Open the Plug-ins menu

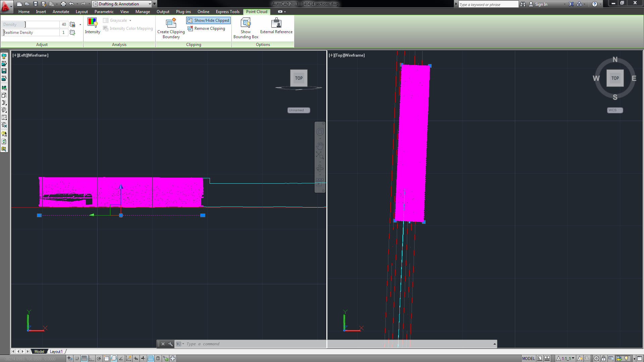183,11
